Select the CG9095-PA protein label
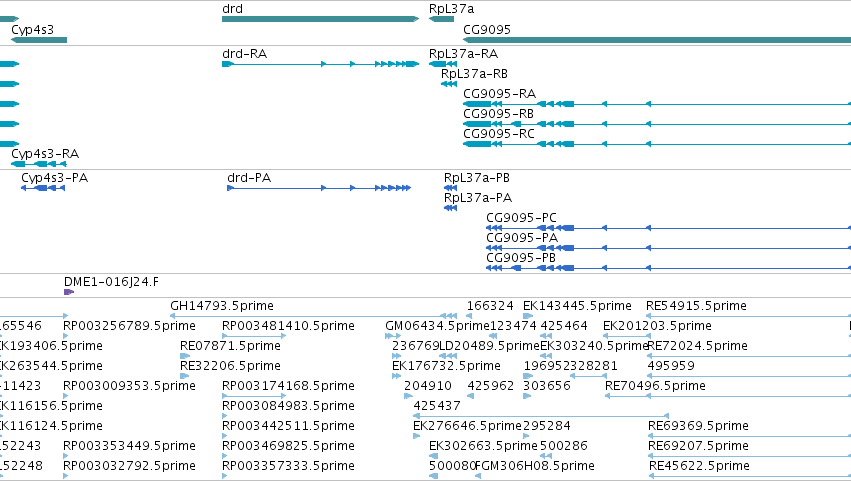Image resolution: width=851 pixels, height=481 pixels. point(522,238)
